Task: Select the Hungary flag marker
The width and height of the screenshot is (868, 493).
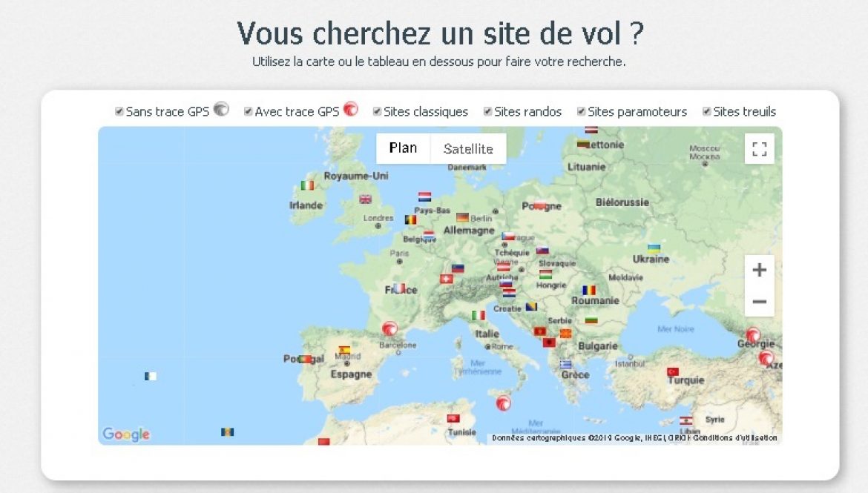Action: point(545,274)
